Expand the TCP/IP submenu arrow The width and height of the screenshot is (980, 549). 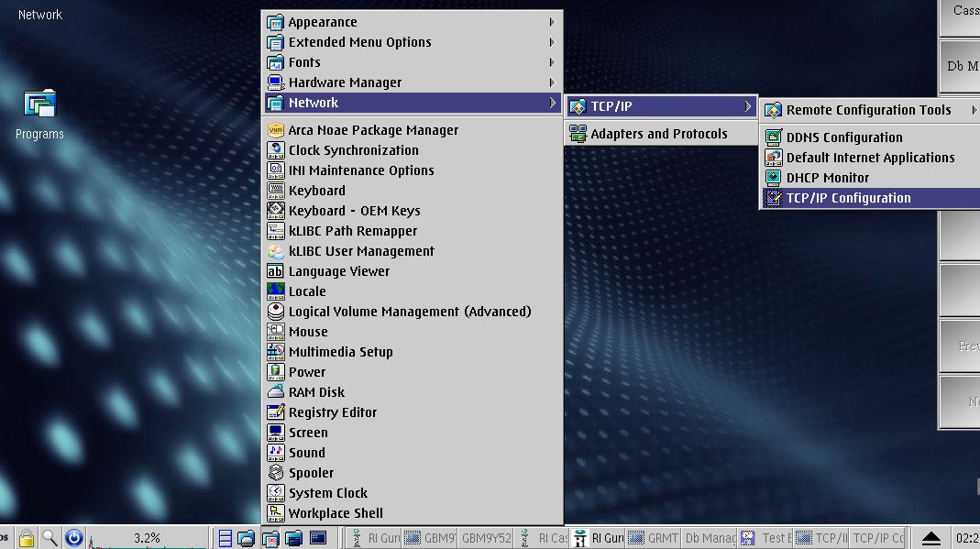point(747,106)
